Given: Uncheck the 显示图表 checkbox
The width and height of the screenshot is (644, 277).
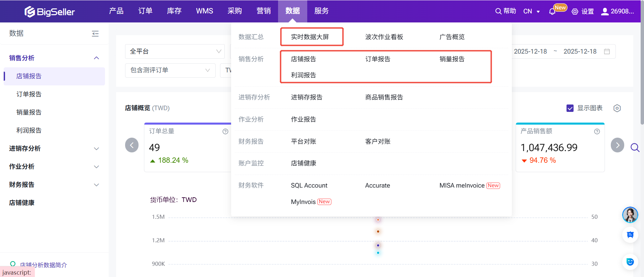Looking at the screenshot, I should (x=570, y=108).
